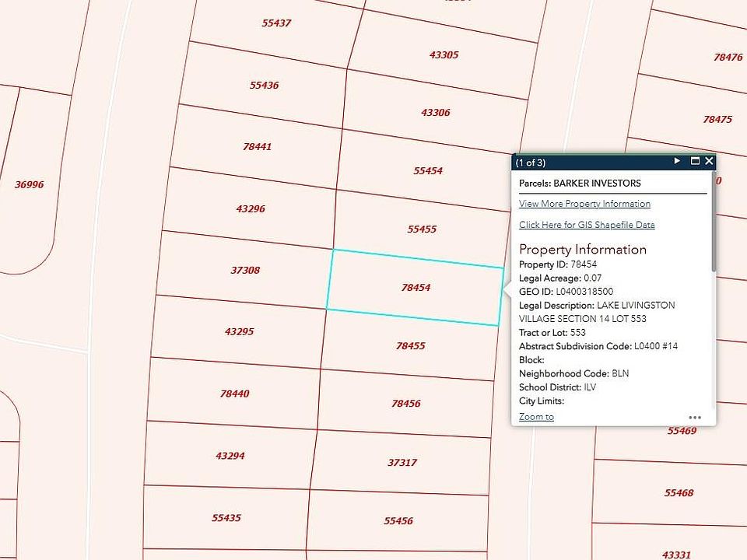This screenshot has width=747, height=560.
Task: Click the (1 of 3) counter
Action: point(530,163)
